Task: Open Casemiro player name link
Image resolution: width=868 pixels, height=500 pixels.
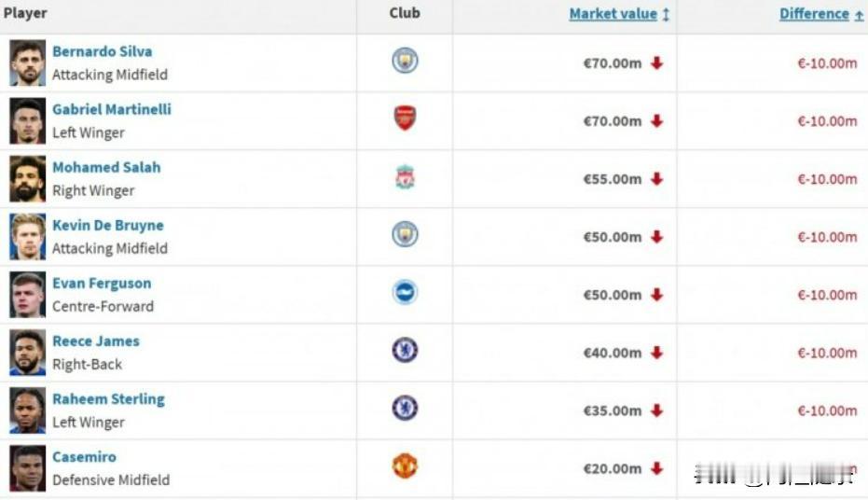Action: coord(84,457)
